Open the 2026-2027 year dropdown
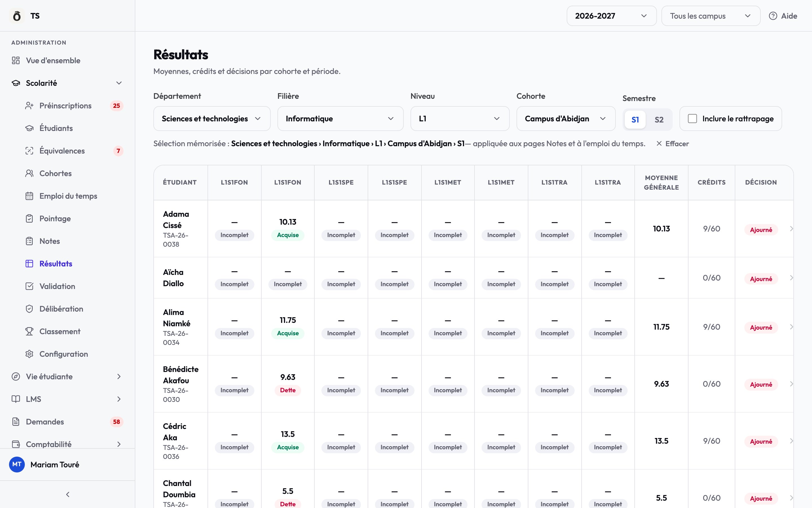This screenshot has width=812, height=508. point(611,16)
